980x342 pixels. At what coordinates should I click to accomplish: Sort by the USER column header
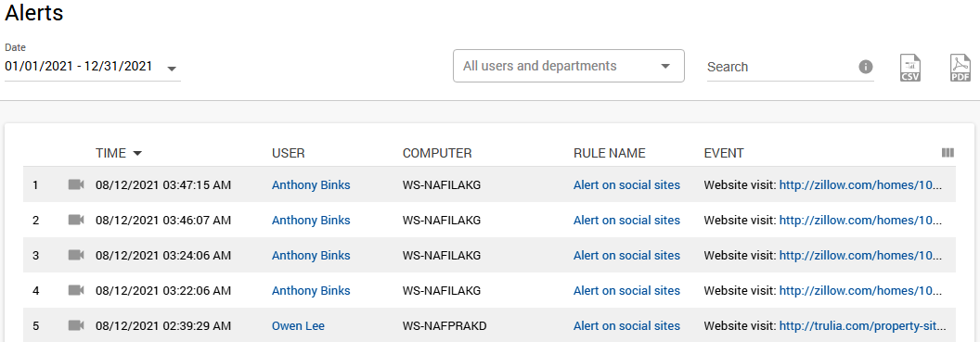click(288, 153)
